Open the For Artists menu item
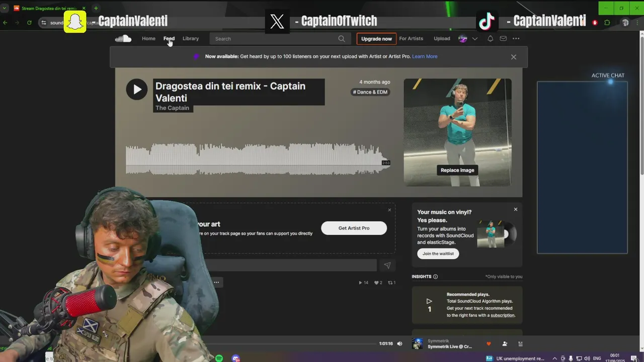 pyautogui.click(x=411, y=39)
